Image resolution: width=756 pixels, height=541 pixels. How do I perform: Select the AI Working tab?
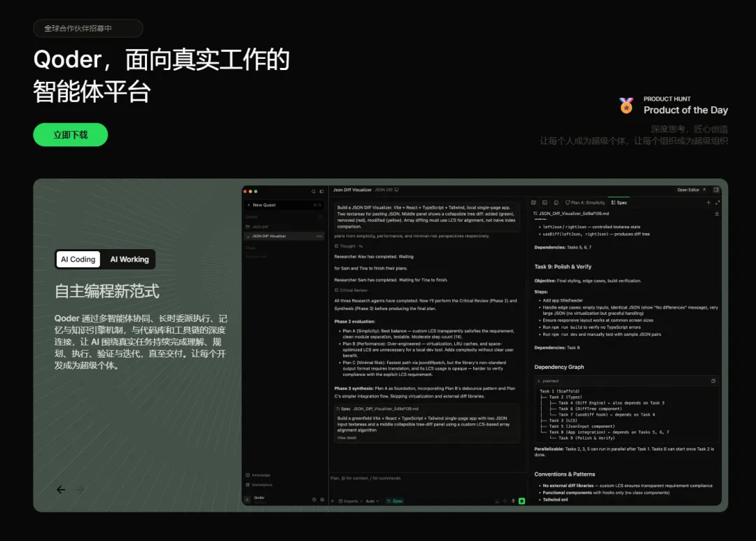[129, 260]
